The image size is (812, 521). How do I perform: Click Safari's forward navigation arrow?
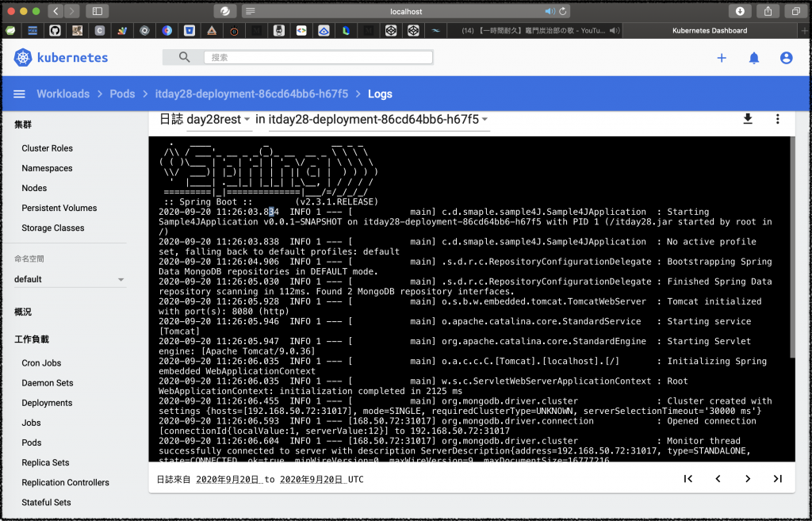point(72,11)
